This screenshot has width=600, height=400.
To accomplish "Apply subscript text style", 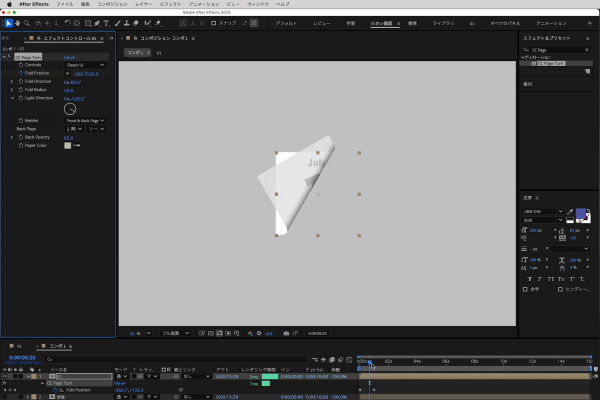I will coord(582,279).
